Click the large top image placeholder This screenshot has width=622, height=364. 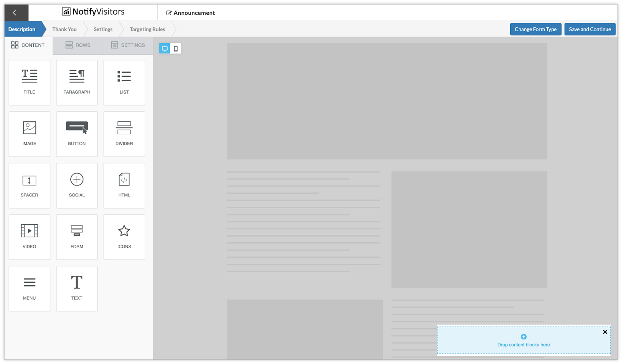tap(387, 101)
